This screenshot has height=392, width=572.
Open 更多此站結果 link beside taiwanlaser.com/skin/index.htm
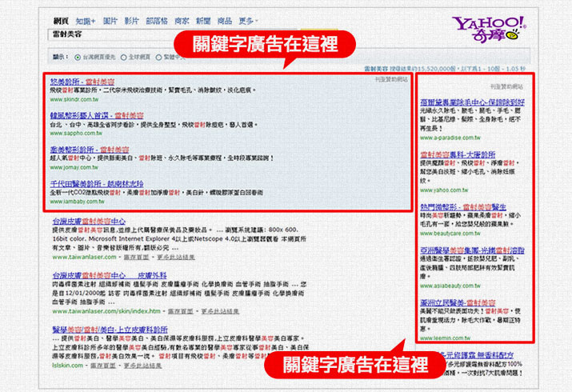click(x=220, y=312)
